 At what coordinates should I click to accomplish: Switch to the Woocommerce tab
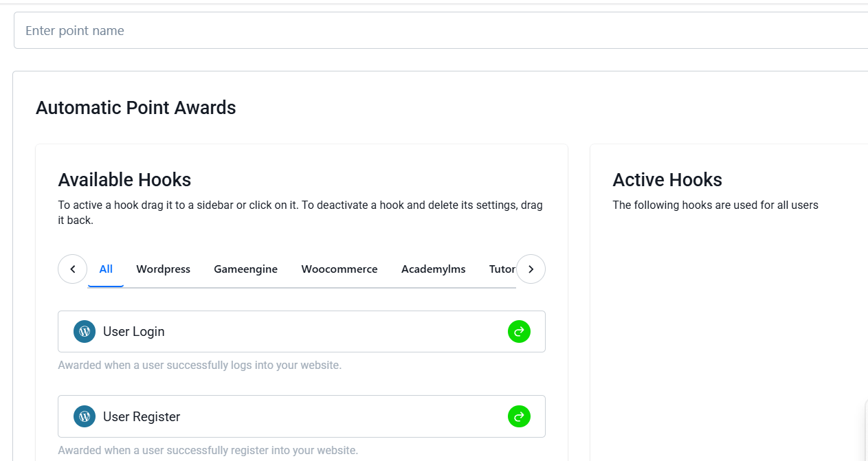[x=340, y=269]
